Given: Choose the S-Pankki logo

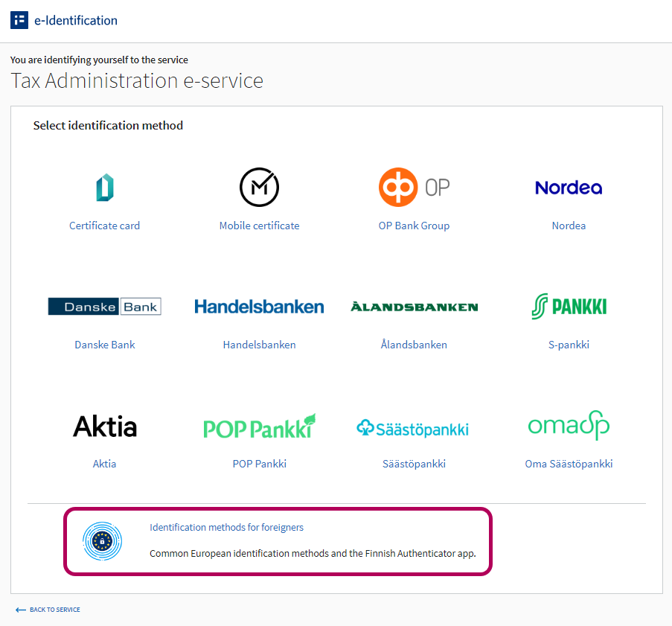Looking at the screenshot, I should tap(569, 307).
